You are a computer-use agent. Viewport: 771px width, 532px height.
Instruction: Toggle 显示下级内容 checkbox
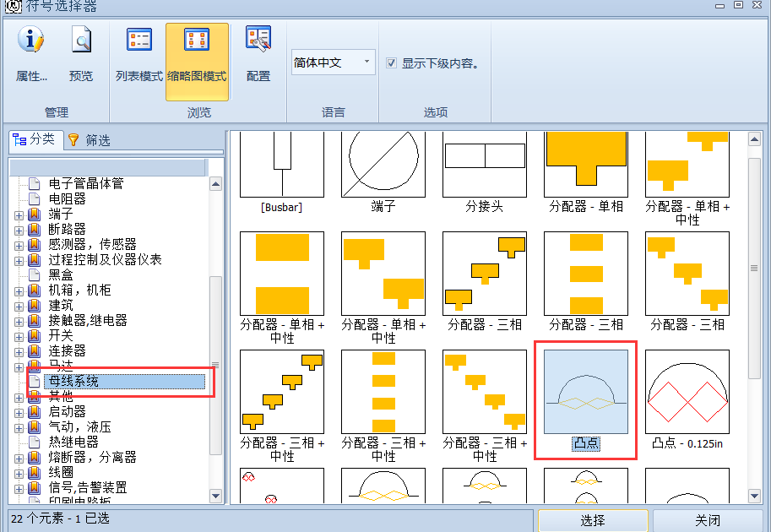391,63
